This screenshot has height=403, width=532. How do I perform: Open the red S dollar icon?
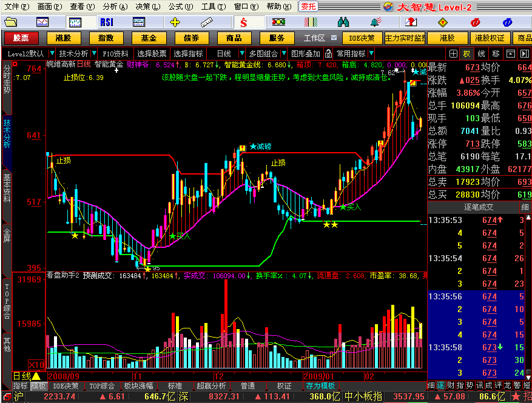click(x=243, y=22)
